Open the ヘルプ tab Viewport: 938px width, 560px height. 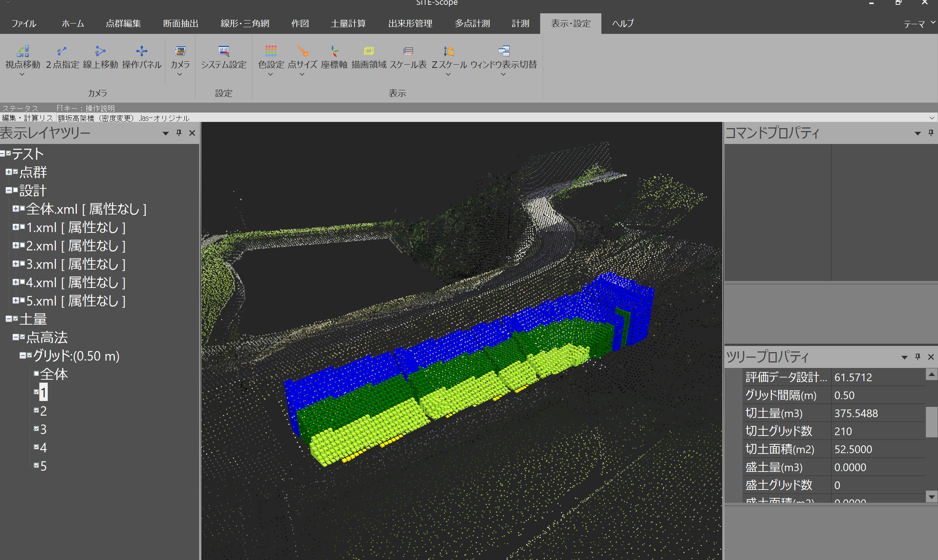[623, 23]
